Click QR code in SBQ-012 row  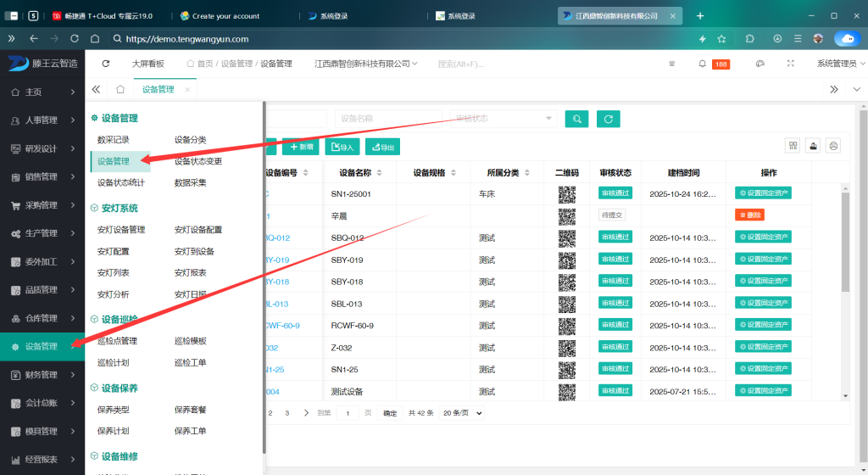click(x=567, y=237)
